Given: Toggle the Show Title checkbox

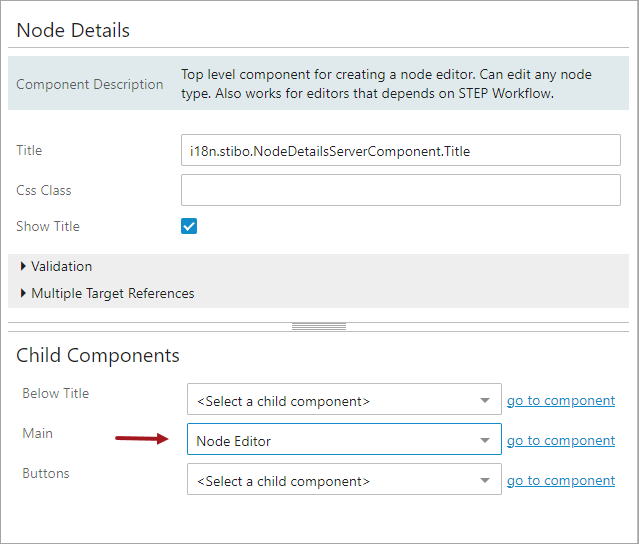Looking at the screenshot, I should pos(189,226).
